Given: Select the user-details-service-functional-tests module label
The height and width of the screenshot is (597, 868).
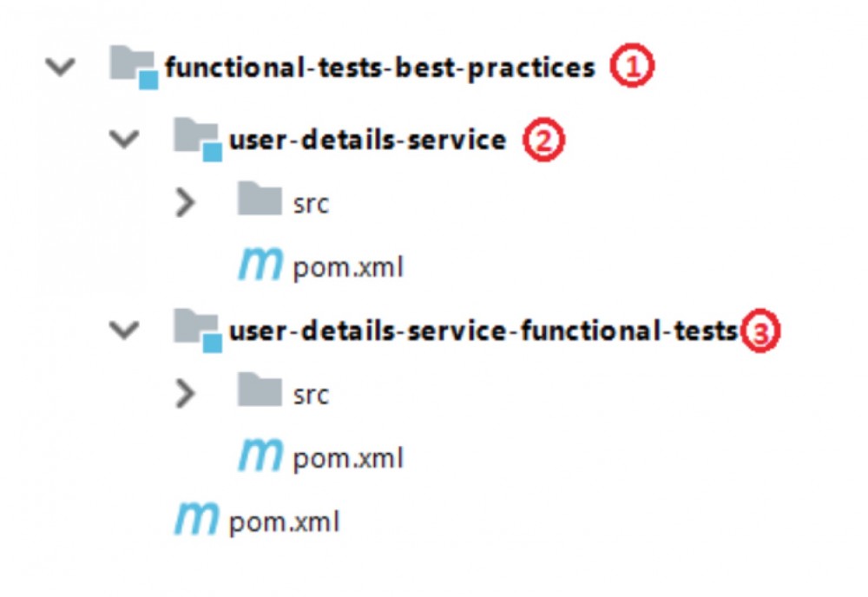Looking at the screenshot, I should [x=483, y=330].
